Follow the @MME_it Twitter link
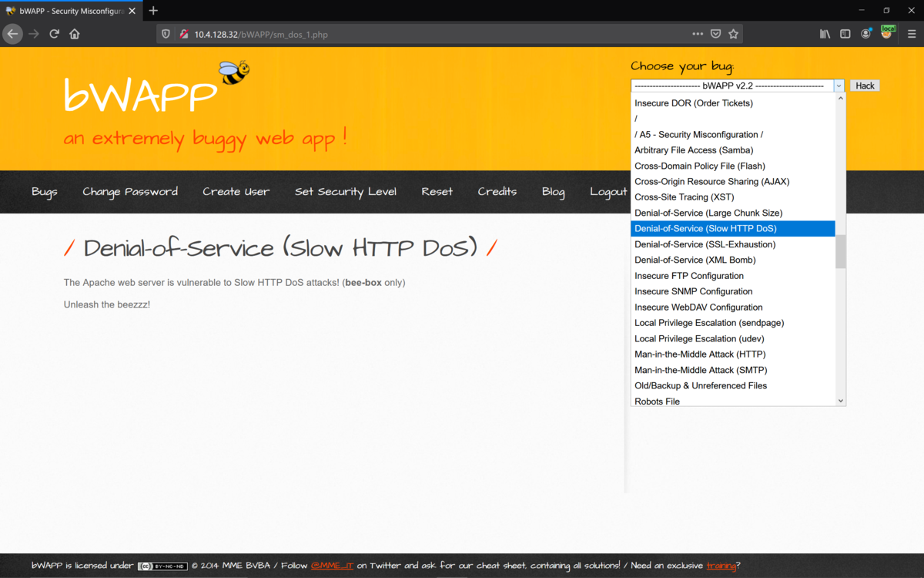Image resolution: width=924 pixels, height=578 pixels. click(333, 565)
